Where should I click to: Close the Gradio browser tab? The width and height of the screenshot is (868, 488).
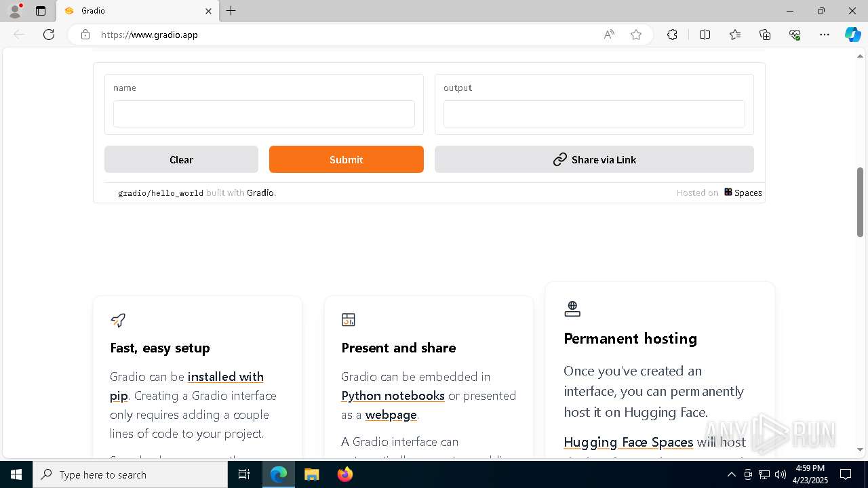(x=208, y=11)
